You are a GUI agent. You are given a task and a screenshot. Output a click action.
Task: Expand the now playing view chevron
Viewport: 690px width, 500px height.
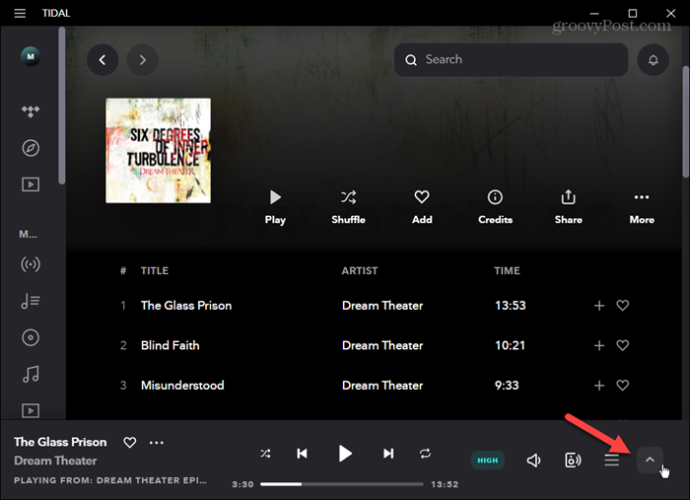[650, 460]
